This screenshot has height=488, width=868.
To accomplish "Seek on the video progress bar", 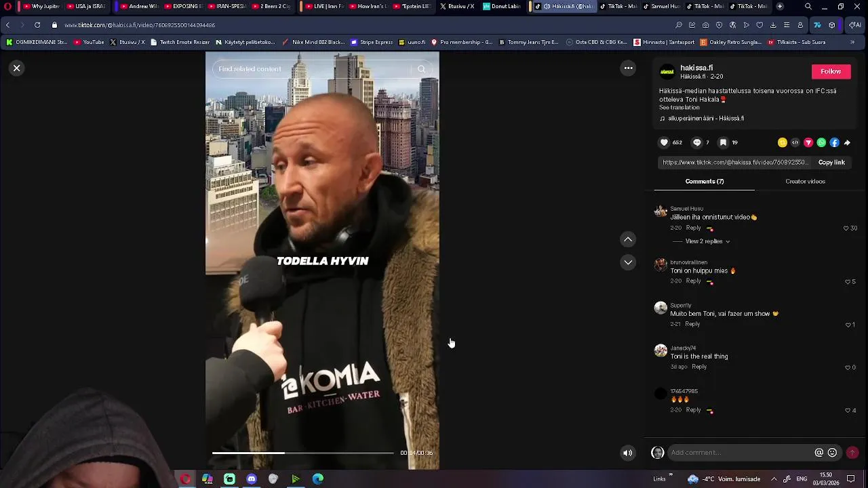I will (x=302, y=453).
